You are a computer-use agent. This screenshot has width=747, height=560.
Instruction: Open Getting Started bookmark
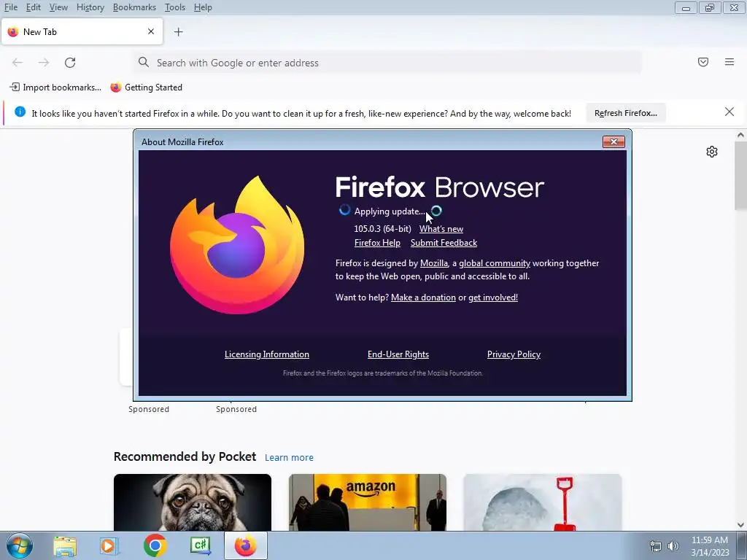click(x=146, y=87)
